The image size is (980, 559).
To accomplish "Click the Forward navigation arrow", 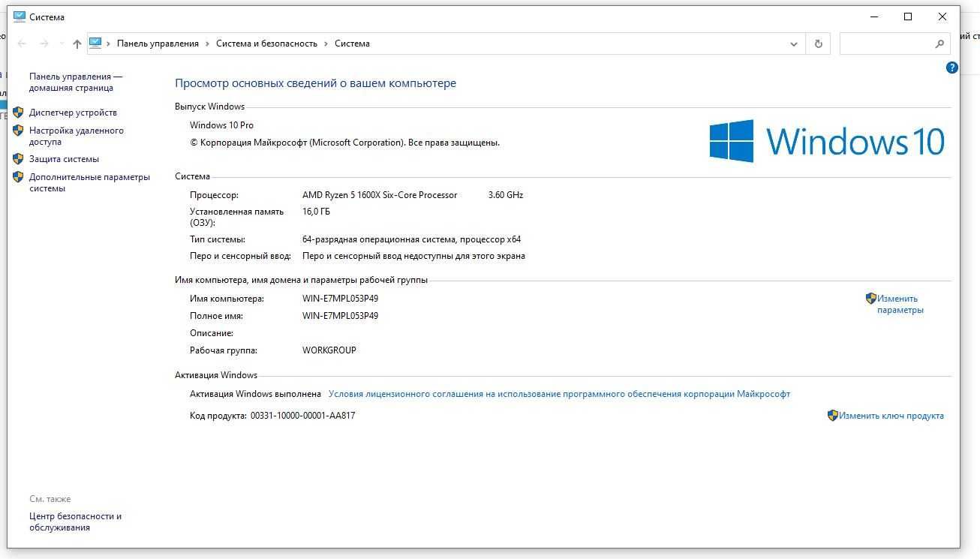I will click(x=44, y=44).
